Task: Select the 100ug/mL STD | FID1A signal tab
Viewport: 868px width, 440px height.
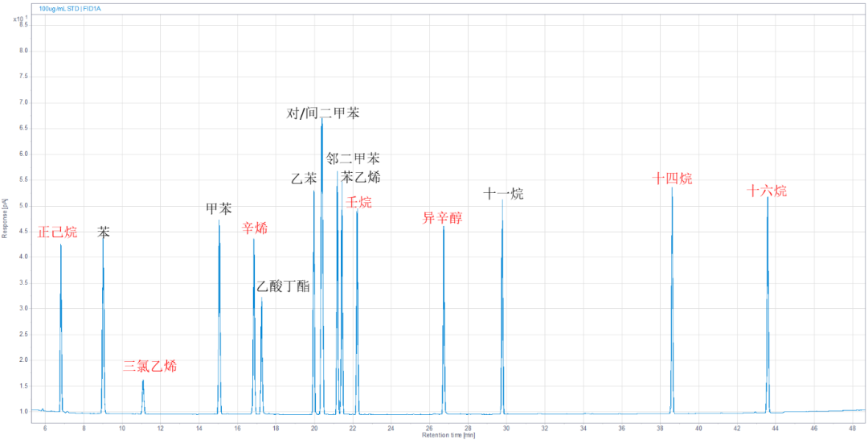Action: pos(71,9)
